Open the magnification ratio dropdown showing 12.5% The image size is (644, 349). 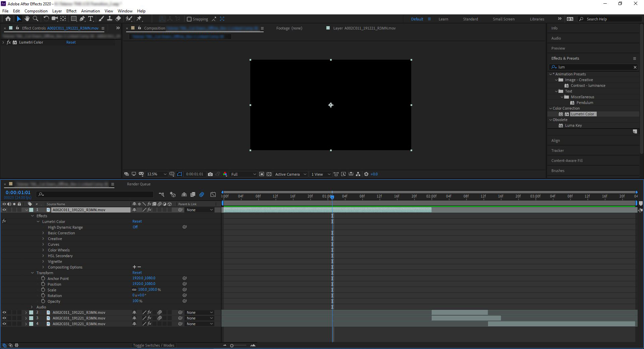tap(156, 174)
